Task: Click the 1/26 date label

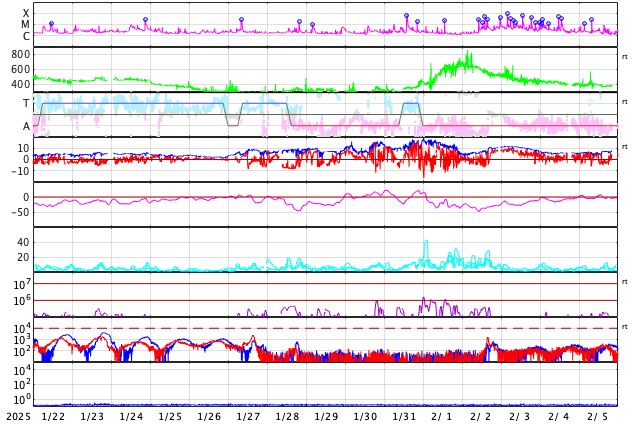Action: (209, 416)
